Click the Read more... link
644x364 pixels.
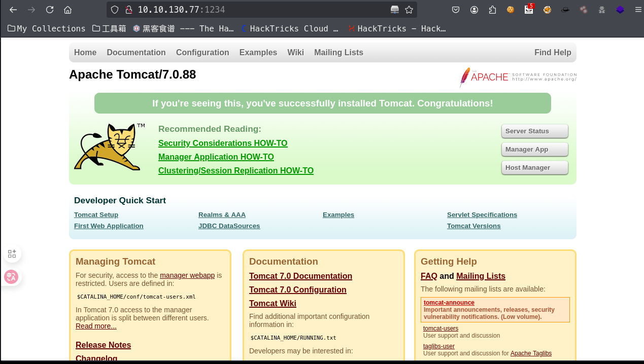(96, 326)
